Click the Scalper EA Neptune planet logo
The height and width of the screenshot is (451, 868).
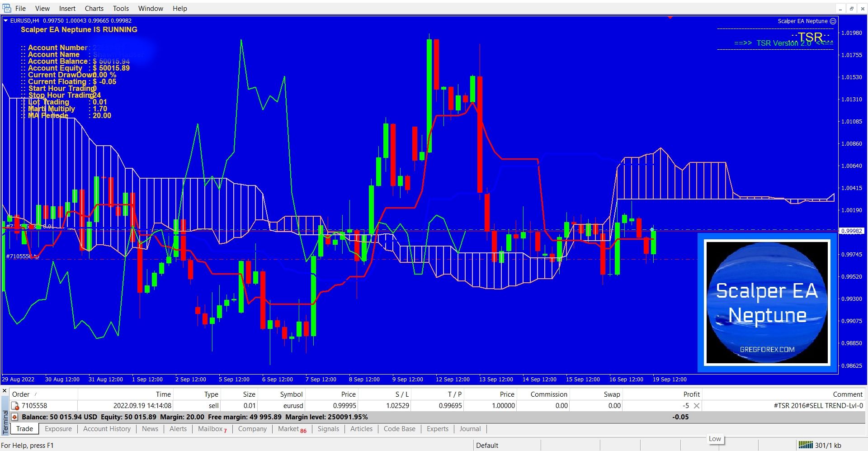click(x=767, y=303)
